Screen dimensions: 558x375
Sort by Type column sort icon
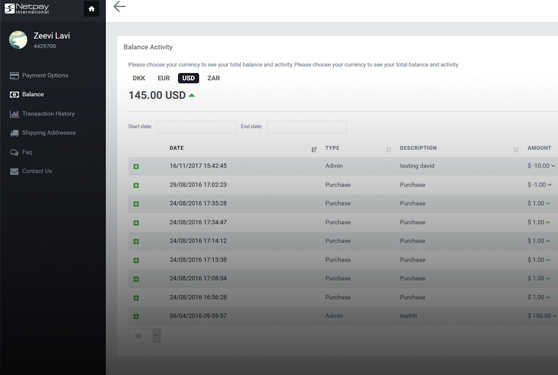pos(389,149)
